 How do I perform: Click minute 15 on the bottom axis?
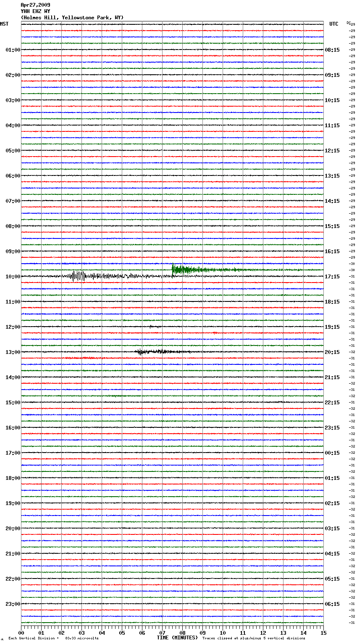(323, 633)
